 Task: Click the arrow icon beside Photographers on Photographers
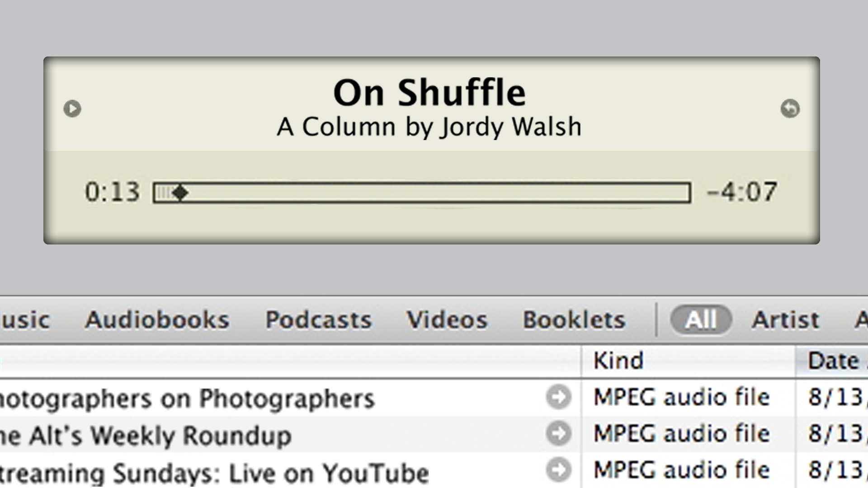[x=558, y=397]
